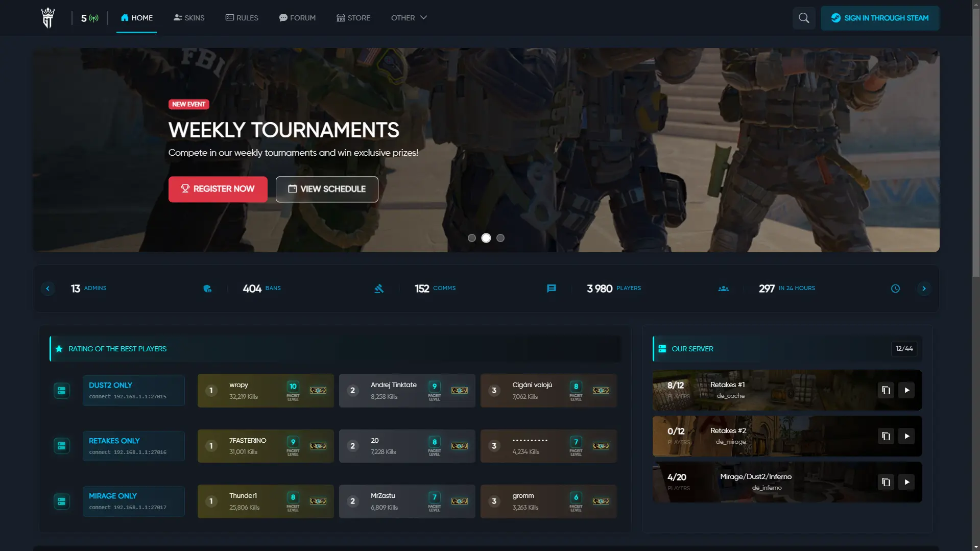This screenshot has height=551, width=980.
Task: Click SIGN IN THROUGH STEAM button
Action: (880, 18)
